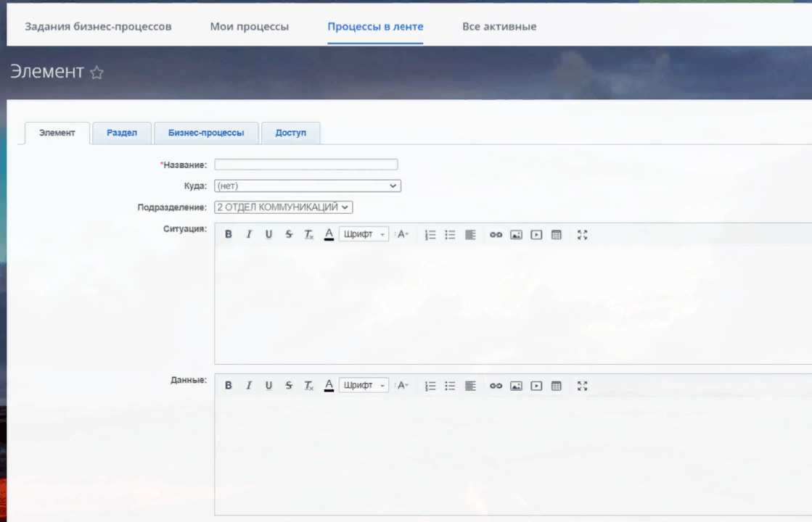The width and height of the screenshot is (812, 522).
Task: Expand Ситуация editor to fullscreen
Action: [582, 235]
